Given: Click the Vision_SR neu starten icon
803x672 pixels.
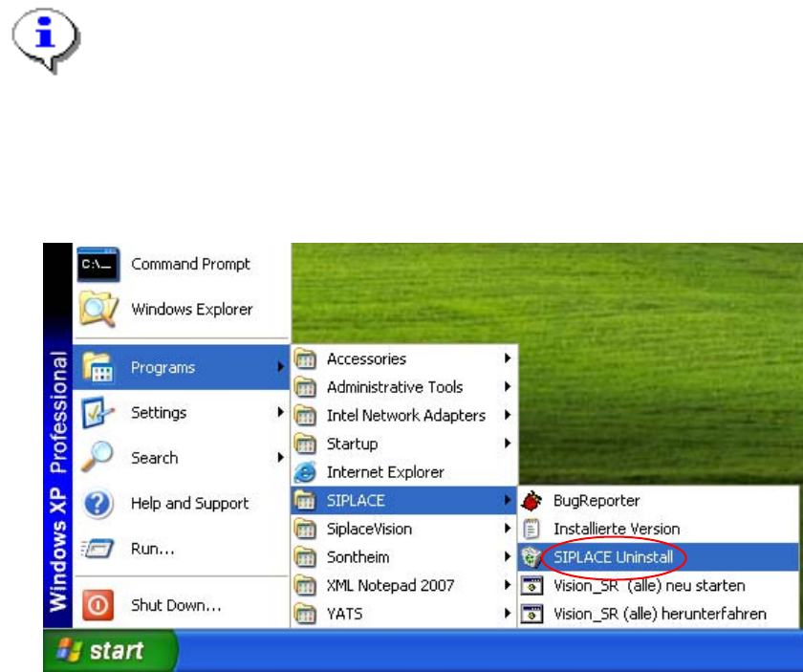Looking at the screenshot, I should pos(532,585).
